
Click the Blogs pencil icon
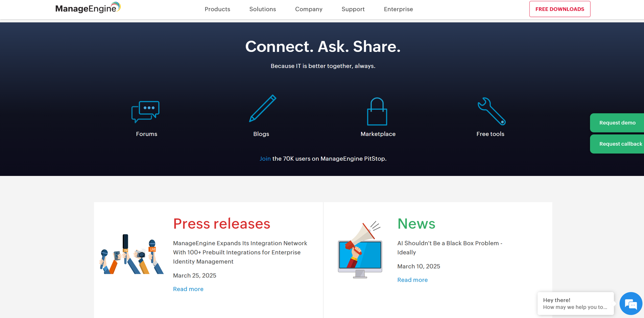coord(262,108)
